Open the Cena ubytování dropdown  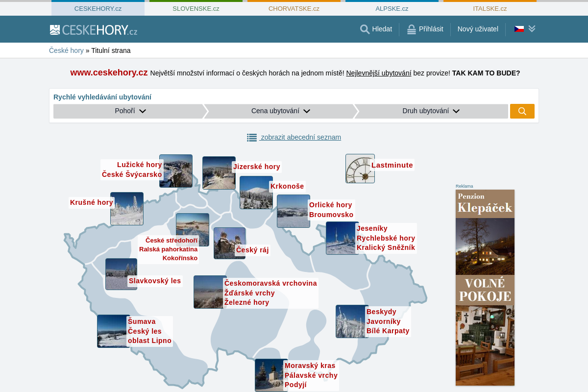[x=280, y=111]
